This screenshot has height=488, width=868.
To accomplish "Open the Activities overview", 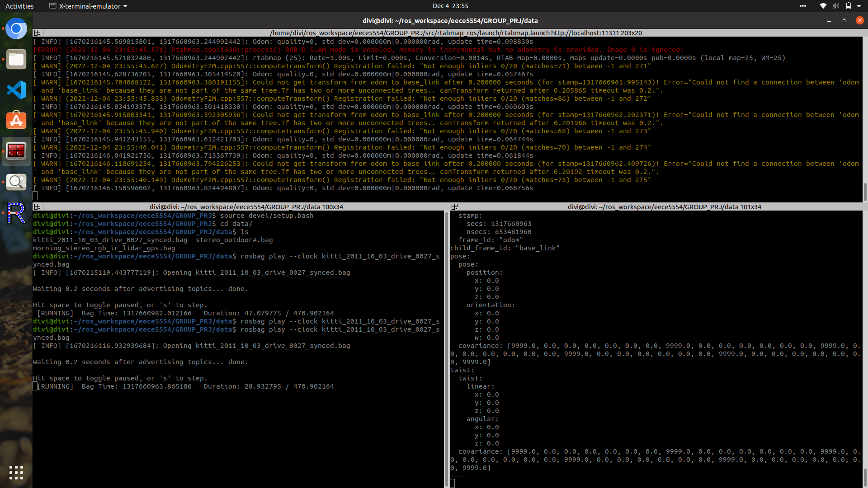I will click(x=19, y=6).
